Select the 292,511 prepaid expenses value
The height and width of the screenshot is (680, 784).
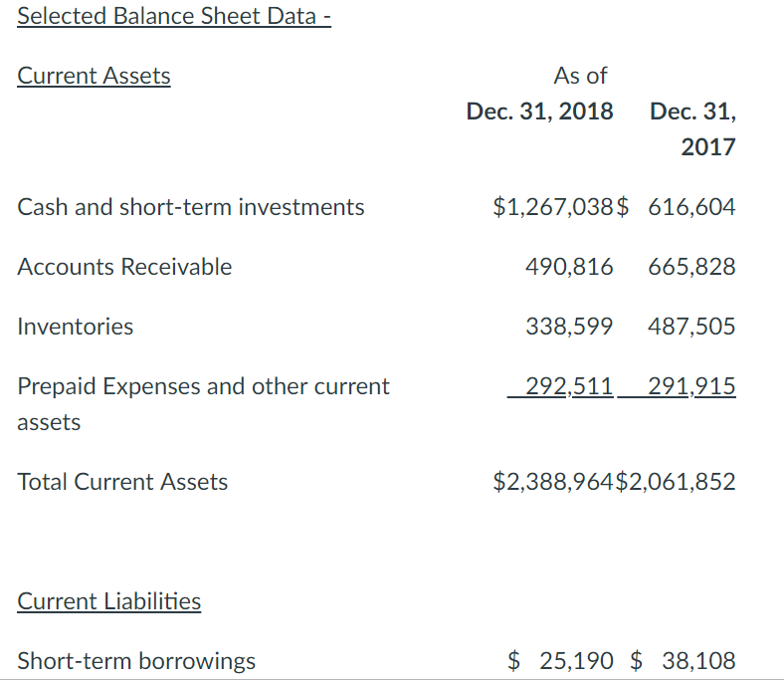click(x=570, y=386)
